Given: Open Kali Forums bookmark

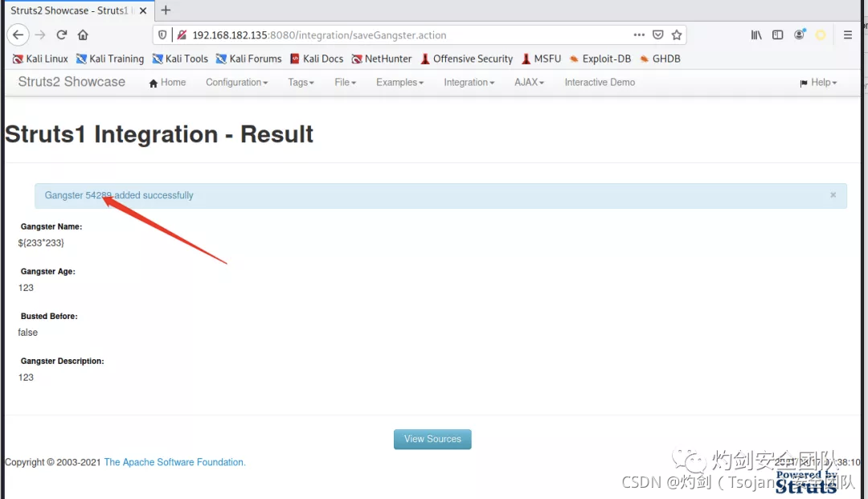Looking at the screenshot, I should 248,59.
